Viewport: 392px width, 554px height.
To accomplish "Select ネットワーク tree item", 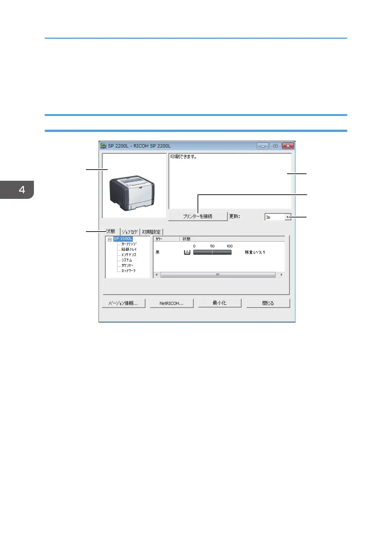I will pyautogui.click(x=128, y=271).
